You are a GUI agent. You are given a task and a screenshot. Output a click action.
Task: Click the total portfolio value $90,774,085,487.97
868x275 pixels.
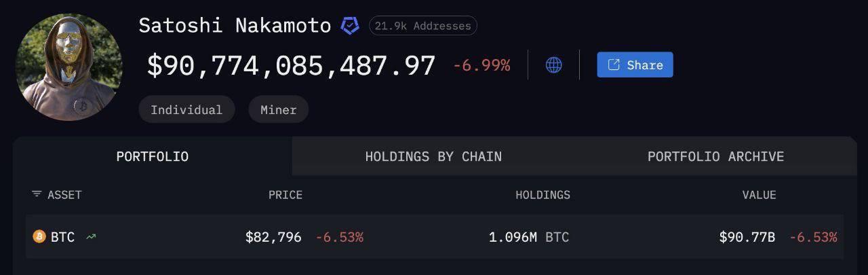291,66
